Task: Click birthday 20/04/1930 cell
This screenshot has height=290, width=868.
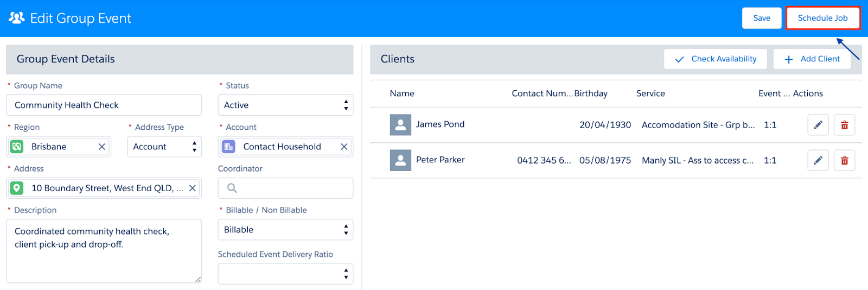Action: 605,125
